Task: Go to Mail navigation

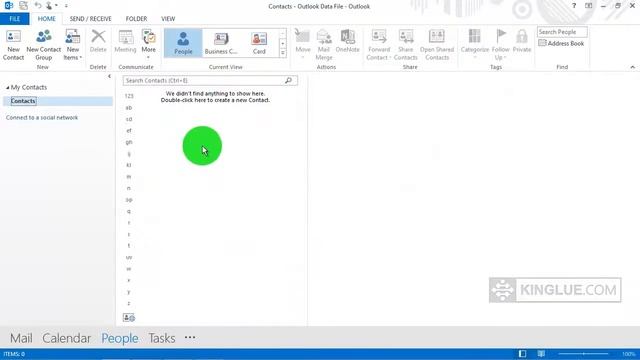Action: tap(21, 338)
